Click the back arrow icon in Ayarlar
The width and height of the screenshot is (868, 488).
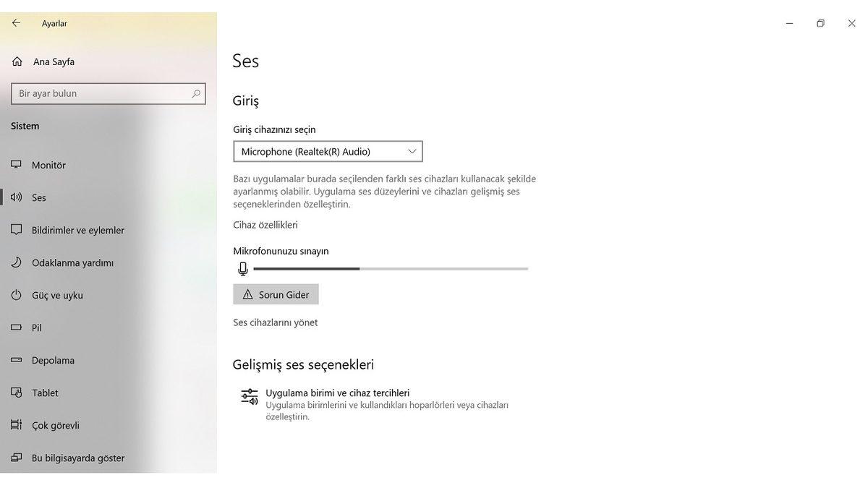coord(16,23)
